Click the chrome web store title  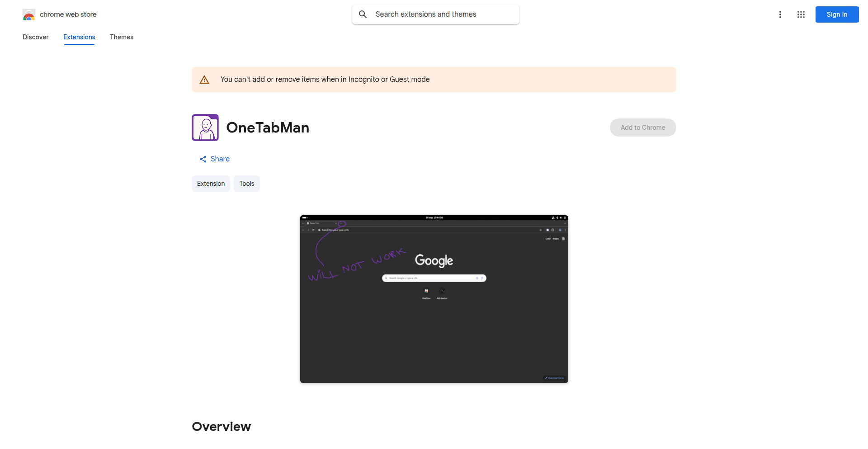click(x=68, y=14)
